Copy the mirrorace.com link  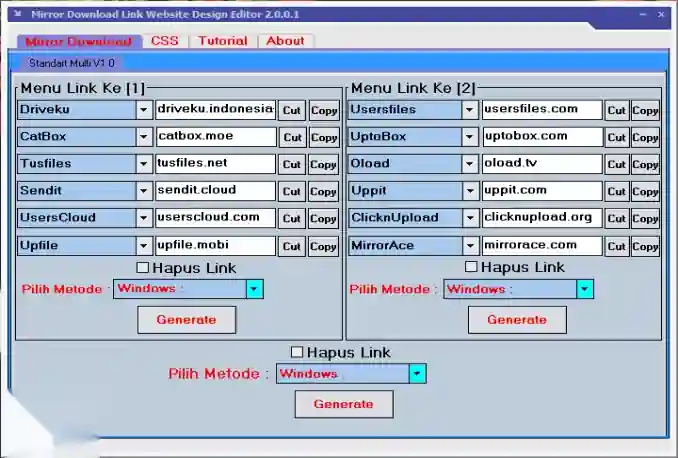pos(645,246)
